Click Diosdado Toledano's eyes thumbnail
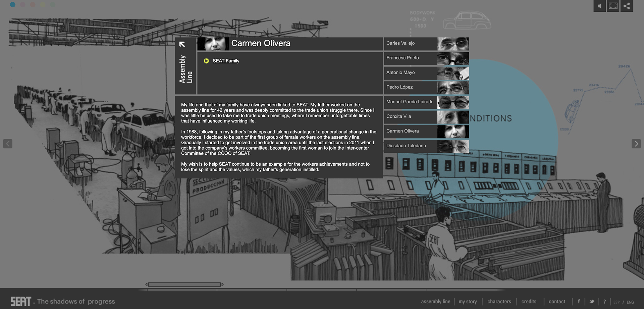 tap(453, 146)
